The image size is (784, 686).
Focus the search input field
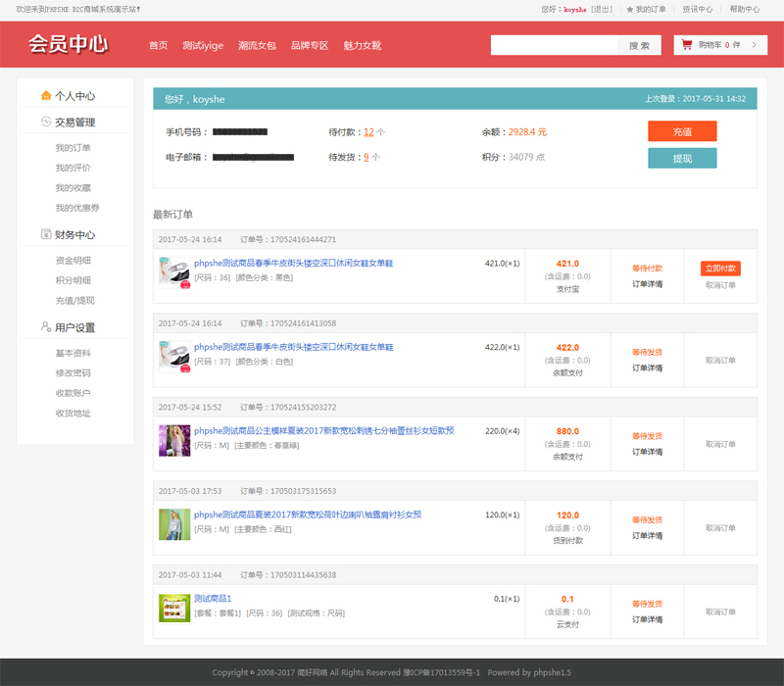(554, 45)
